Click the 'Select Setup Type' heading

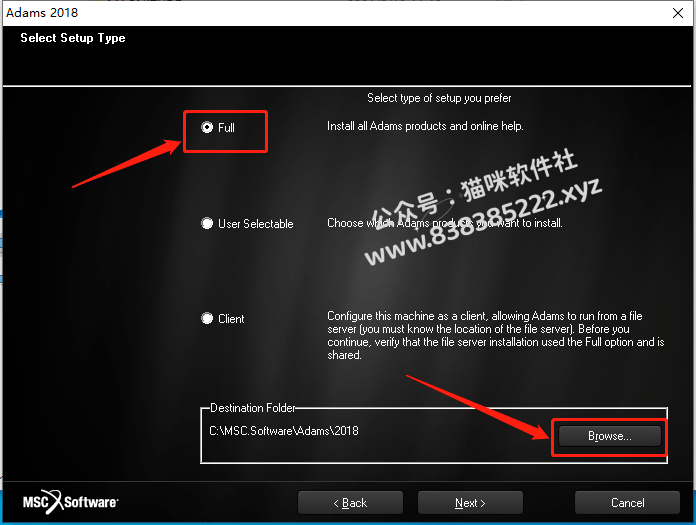73,38
